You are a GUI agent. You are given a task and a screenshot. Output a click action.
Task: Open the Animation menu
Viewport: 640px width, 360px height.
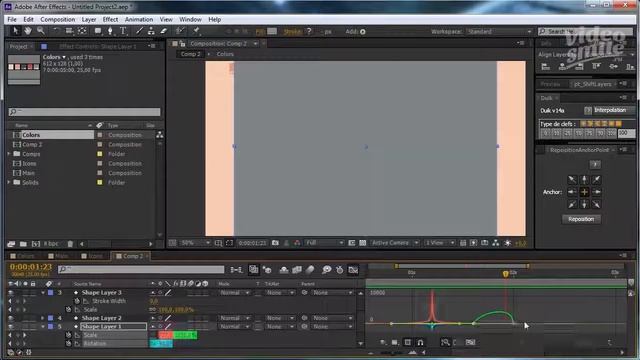(x=139, y=19)
